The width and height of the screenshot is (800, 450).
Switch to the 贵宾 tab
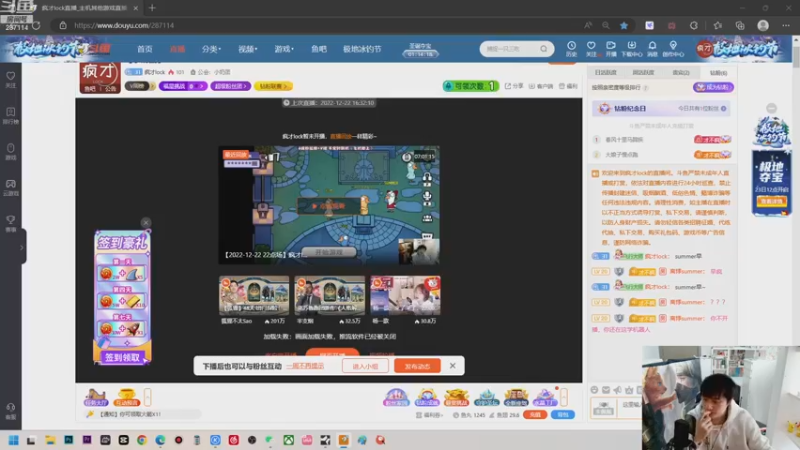tap(681, 72)
